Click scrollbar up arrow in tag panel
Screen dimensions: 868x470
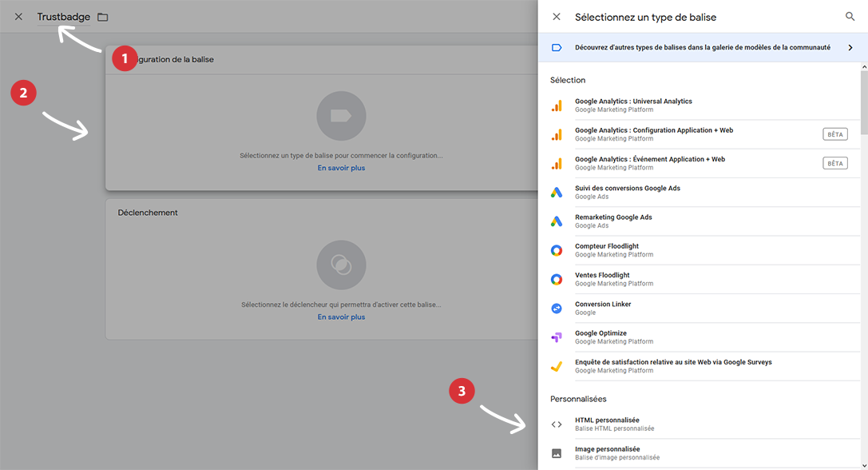864,67
